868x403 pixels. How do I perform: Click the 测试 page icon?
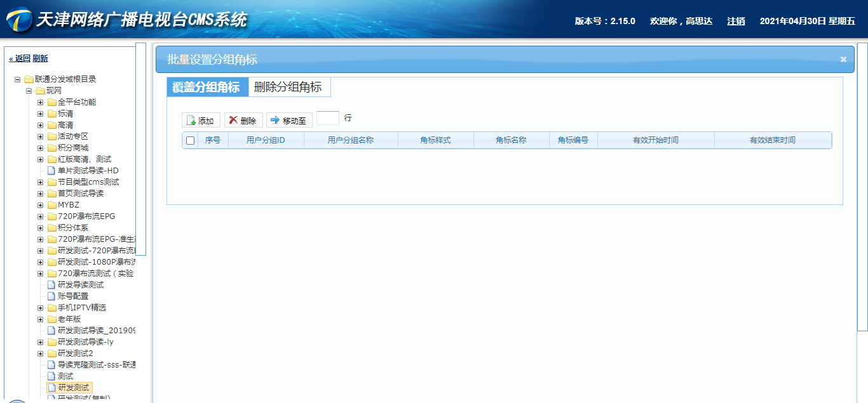(x=51, y=376)
